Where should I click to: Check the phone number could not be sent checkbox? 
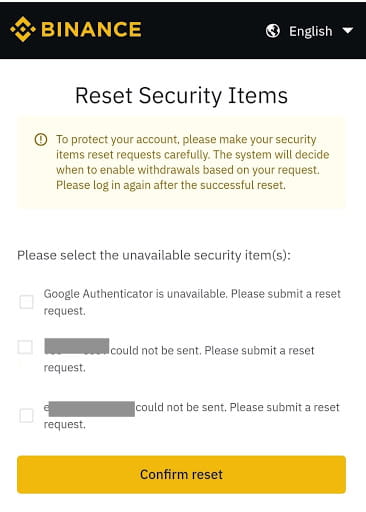pos(25,347)
